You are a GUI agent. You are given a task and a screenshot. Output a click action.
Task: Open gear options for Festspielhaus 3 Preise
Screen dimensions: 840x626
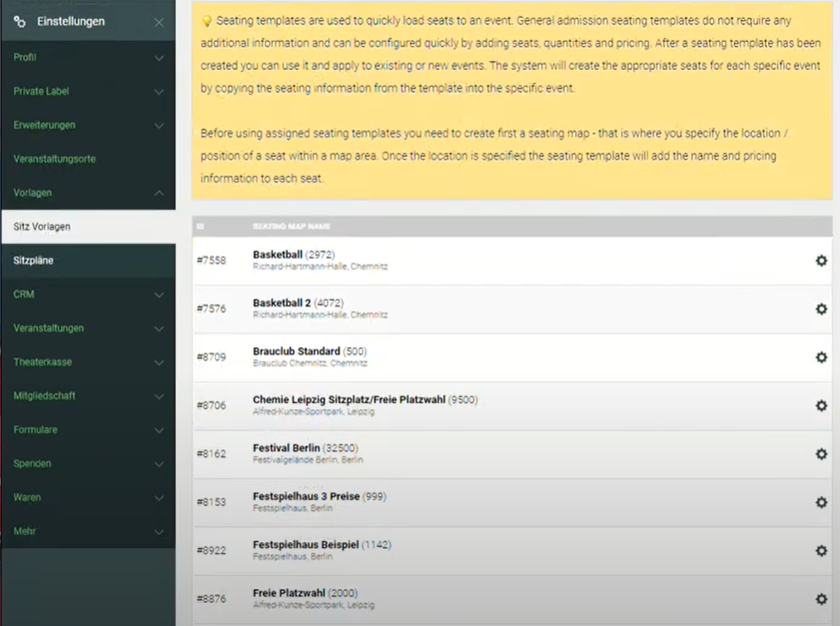[x=820, y=503]
